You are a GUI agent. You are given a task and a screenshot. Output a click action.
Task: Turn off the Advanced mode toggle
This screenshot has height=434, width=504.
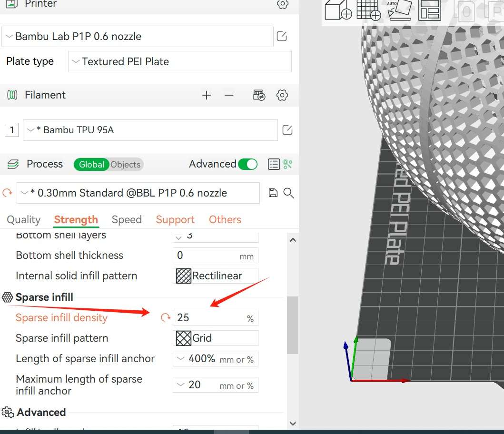point(247,164)
